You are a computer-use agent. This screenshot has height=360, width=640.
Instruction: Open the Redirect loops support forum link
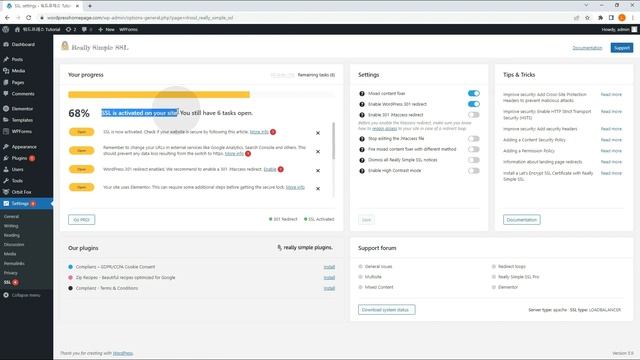511,267
